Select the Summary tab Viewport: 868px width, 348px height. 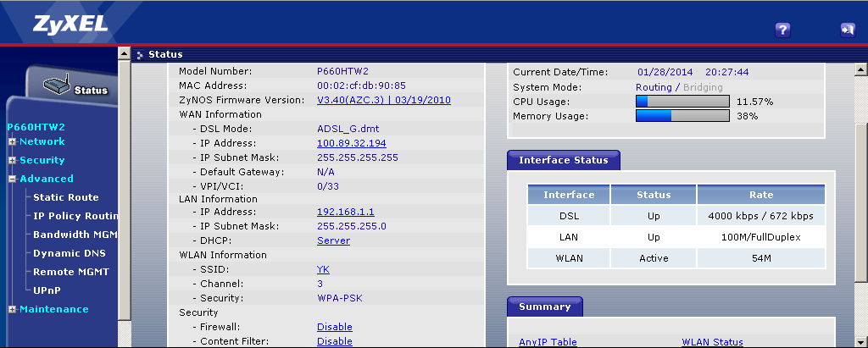point(545,307)
